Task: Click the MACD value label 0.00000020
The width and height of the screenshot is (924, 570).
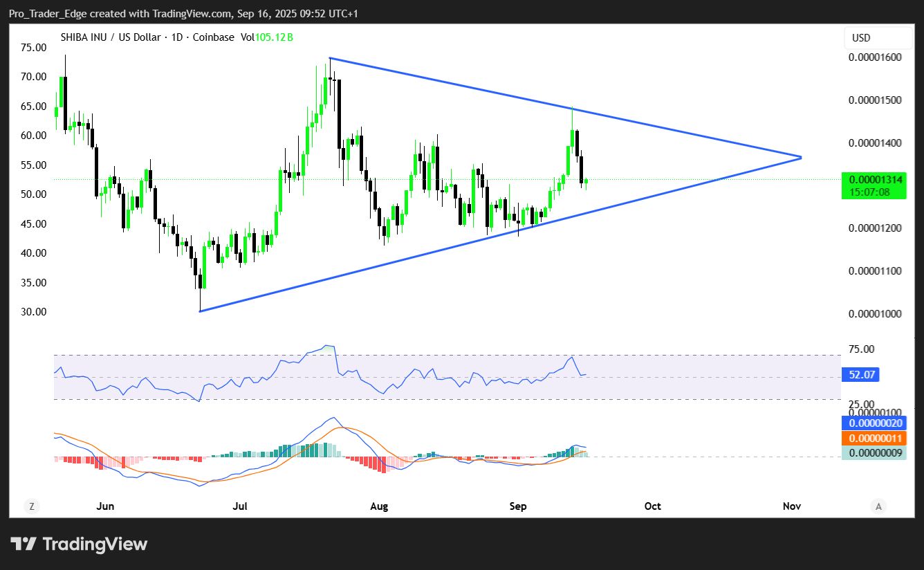Action: click(x=874, y=423)
